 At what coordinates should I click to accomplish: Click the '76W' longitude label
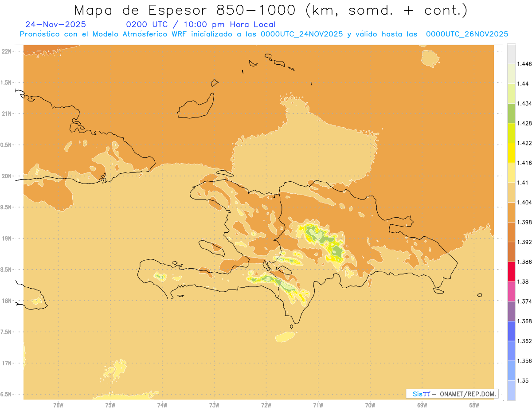[x=58, y=404]
